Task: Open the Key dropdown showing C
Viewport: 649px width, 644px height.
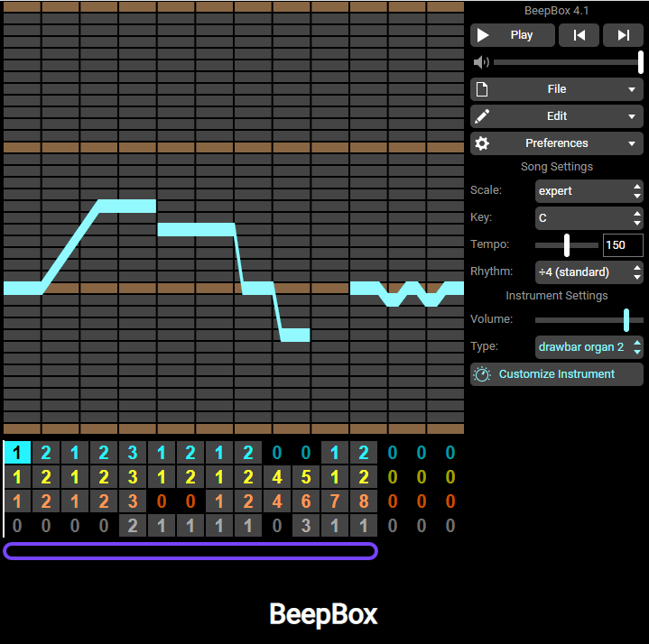Action: (x=589, y=218)
